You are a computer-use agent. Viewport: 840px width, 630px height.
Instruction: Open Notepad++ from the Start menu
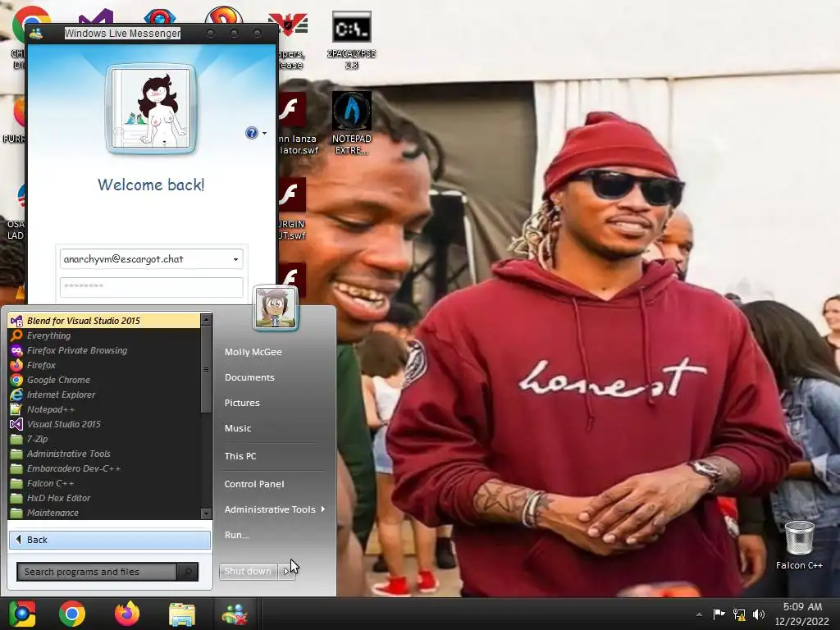pos(104,409)
